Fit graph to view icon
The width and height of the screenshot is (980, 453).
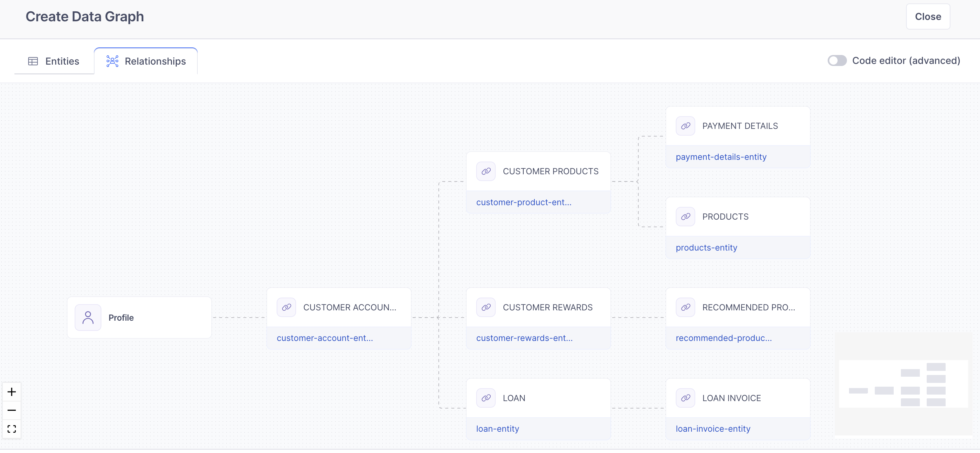[12, 429]
